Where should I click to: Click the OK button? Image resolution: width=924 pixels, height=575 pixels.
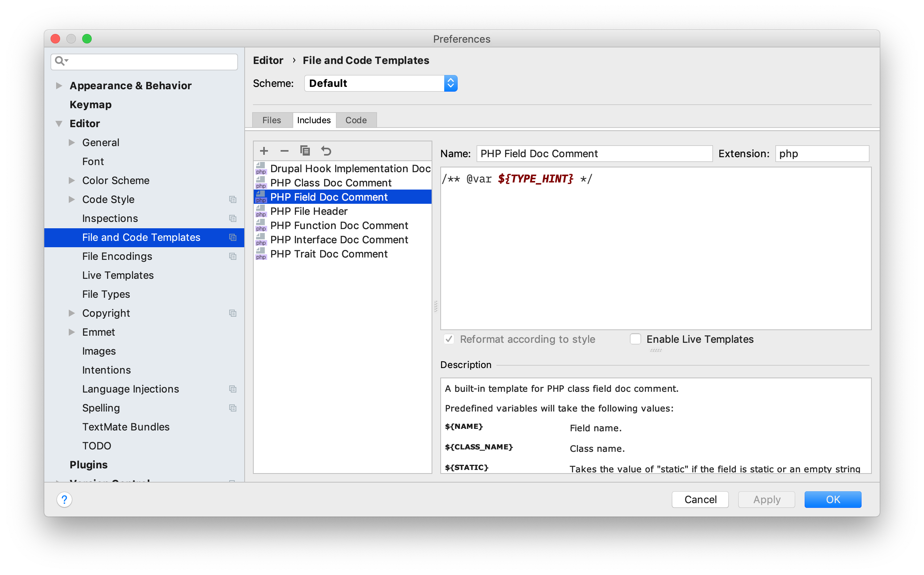tap(833, 500)
